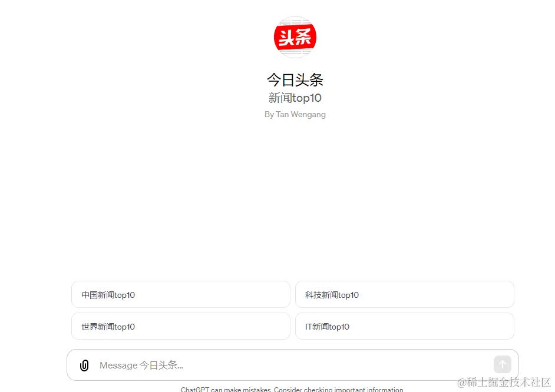Screen dimensions: 555x392
Task: Select the 科技新闻top10 suggestion
Action: point(405,294)
